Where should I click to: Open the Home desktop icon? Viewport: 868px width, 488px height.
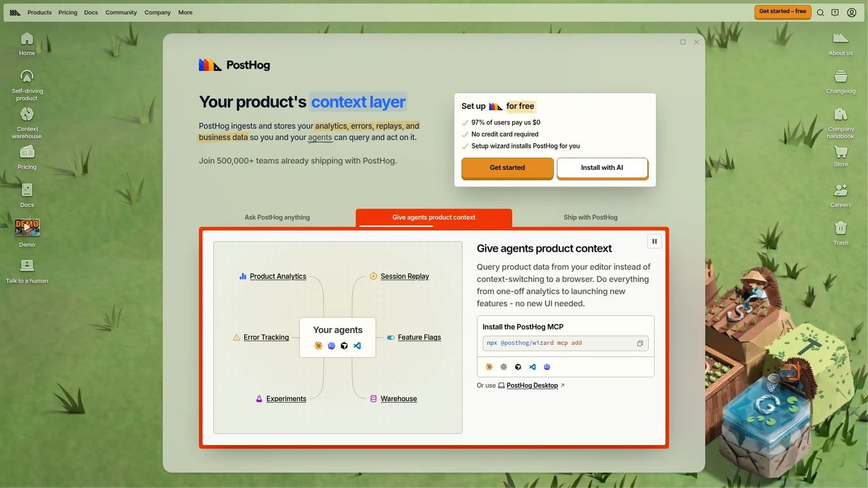click(x=27, y=44)
